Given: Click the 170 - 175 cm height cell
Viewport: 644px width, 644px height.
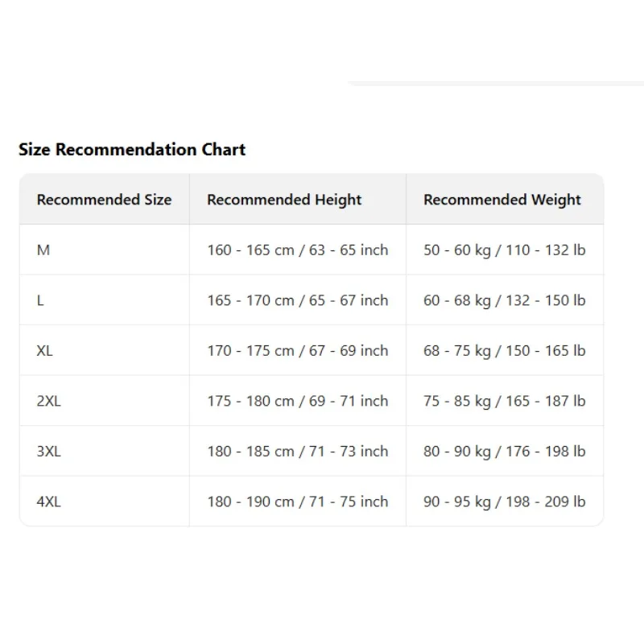Looking at the screenshot, I should tap(297, 351).
